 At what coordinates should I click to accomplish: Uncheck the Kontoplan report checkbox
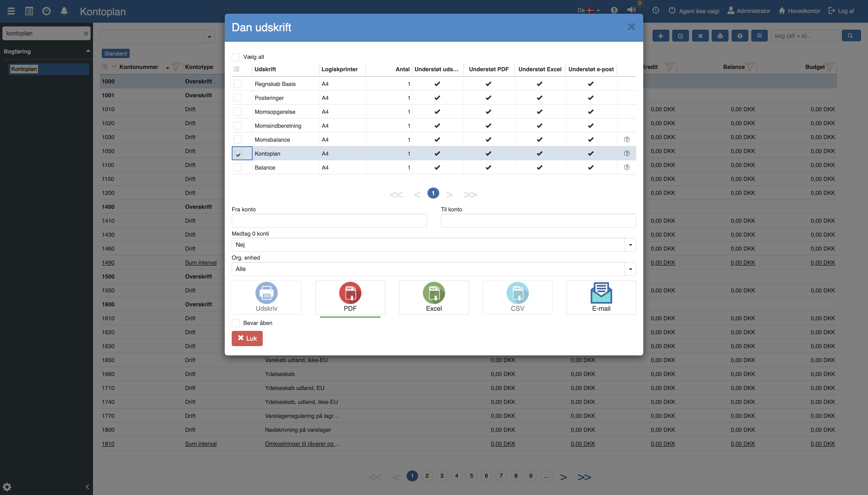click(x=238, y=154)
